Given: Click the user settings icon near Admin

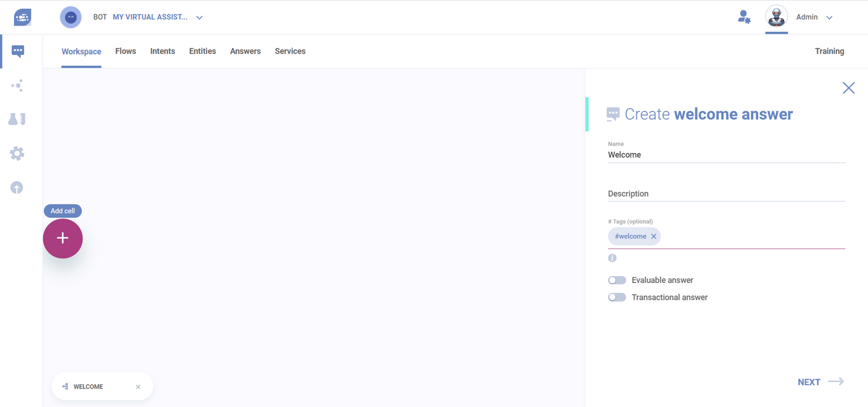Looking at the screenshot, I should 744,17.
